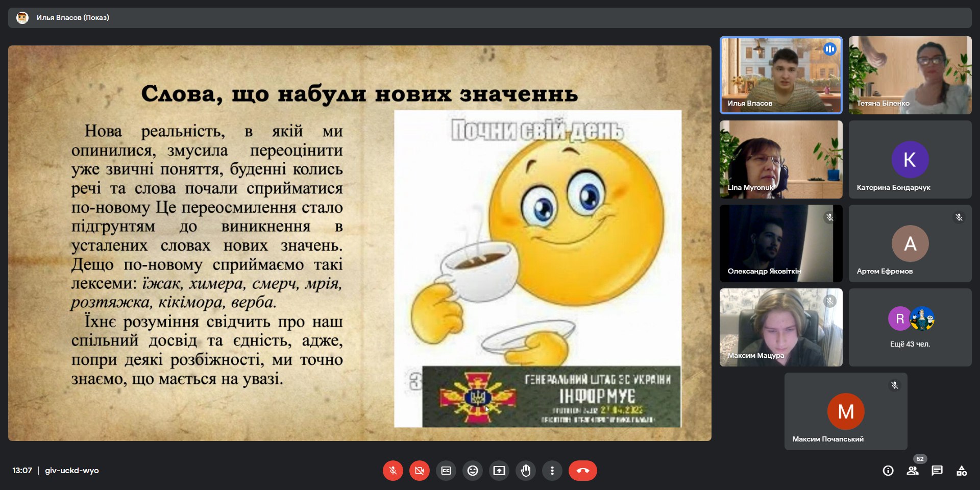Image resolution: width=980 pixels, height=490 pixels.
Task: Open the emoji reactions picker
Action: tap(473, 471)
